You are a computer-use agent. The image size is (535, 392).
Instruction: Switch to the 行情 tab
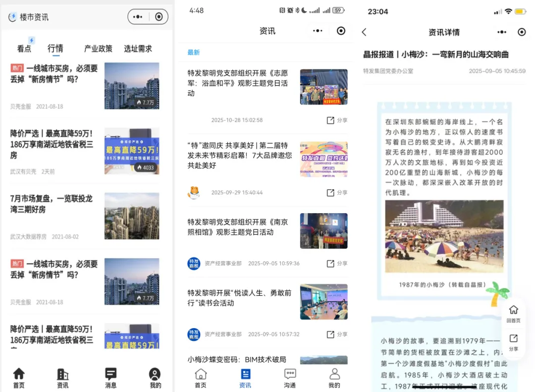pos(55,49)
